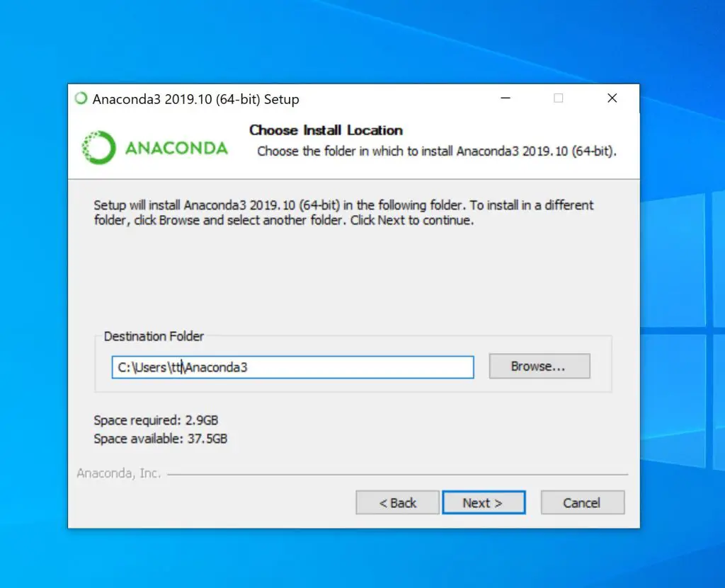Focus the Destination Folder path field
Viewport: 725px width, 588px height.
point(292,367)
